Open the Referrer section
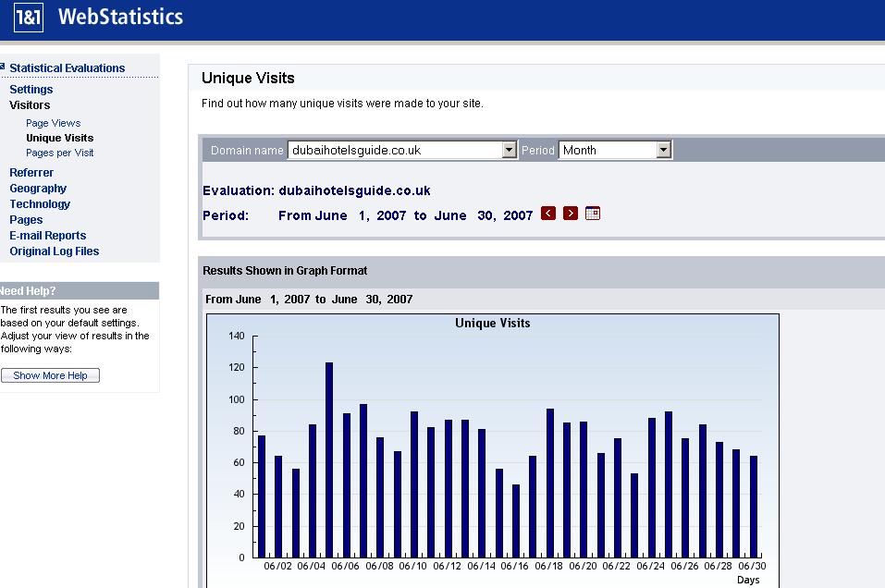The height and width of the screenshot is (588, 885). [31, 173]
